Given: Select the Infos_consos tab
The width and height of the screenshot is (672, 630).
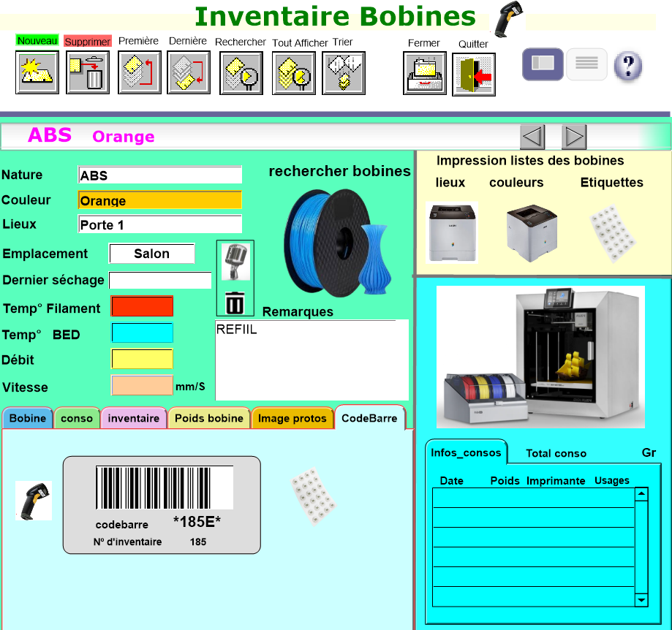Looking at the screenshot, I should click(x=466, y=452).
